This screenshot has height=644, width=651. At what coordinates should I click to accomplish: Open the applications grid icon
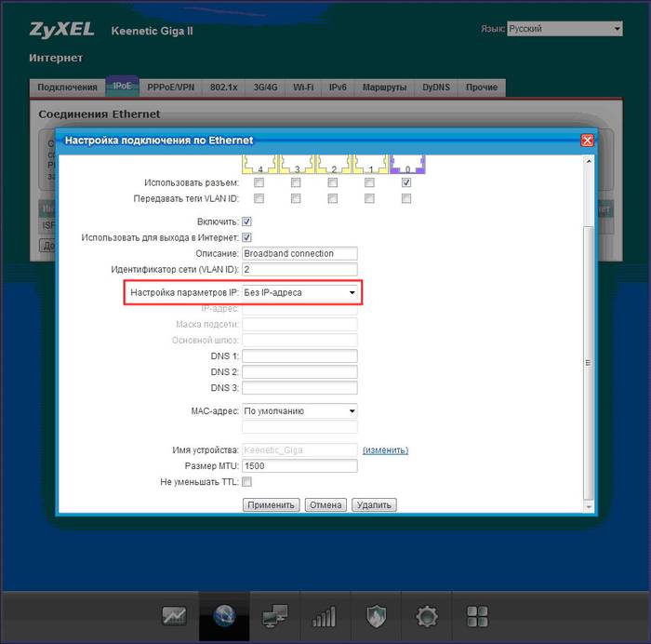pos(477,616)
